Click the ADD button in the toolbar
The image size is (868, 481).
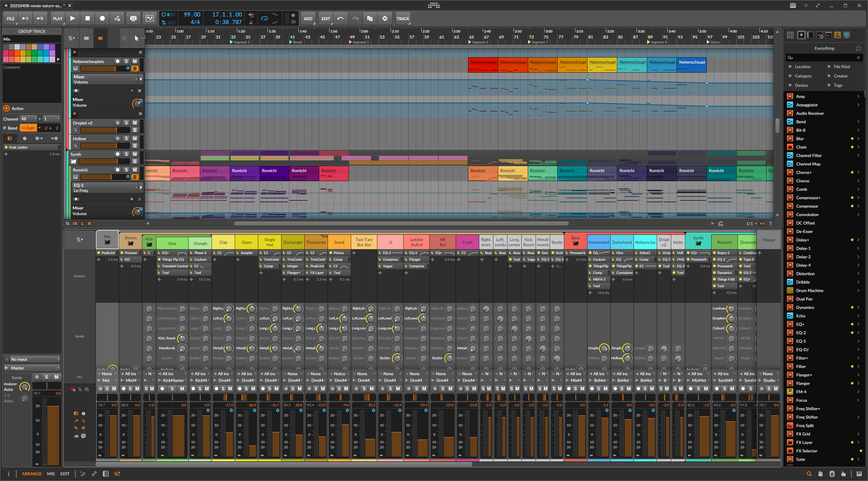coord(308,18)
